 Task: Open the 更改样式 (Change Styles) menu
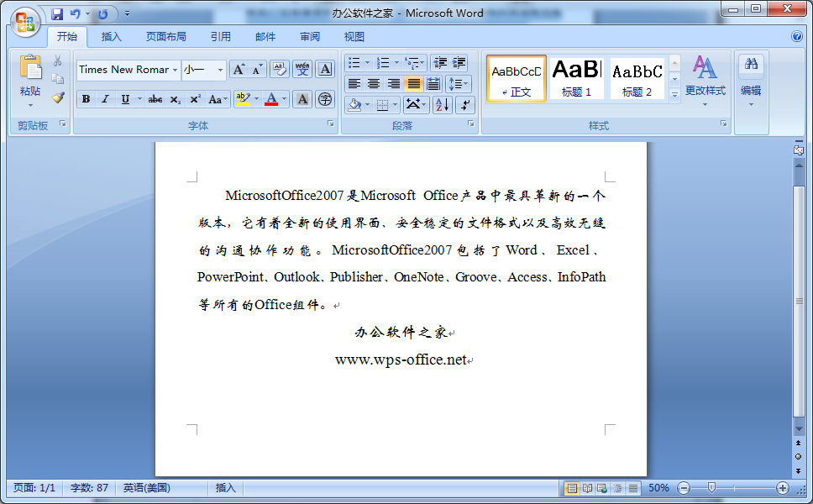pos(705,81)
